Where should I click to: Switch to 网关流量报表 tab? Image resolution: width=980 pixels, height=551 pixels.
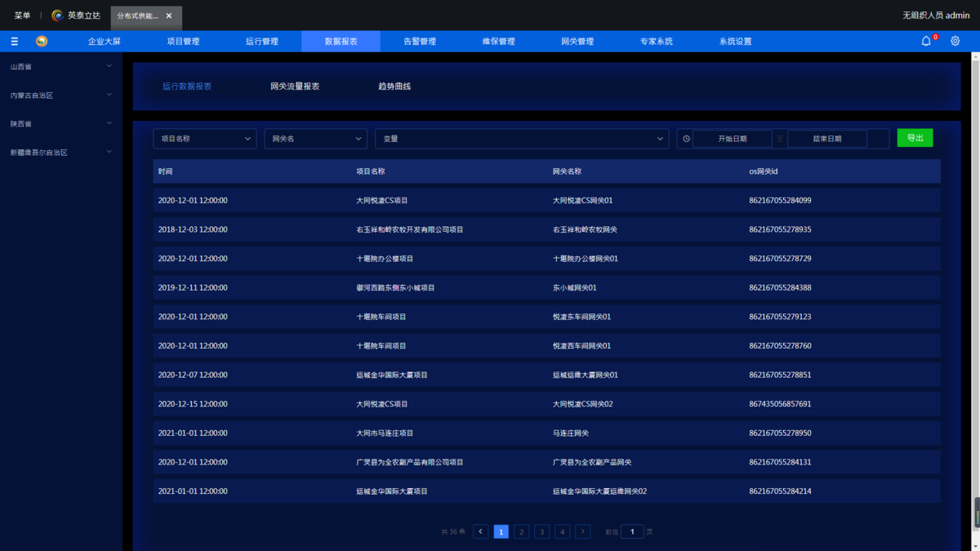tap(295, 86)
